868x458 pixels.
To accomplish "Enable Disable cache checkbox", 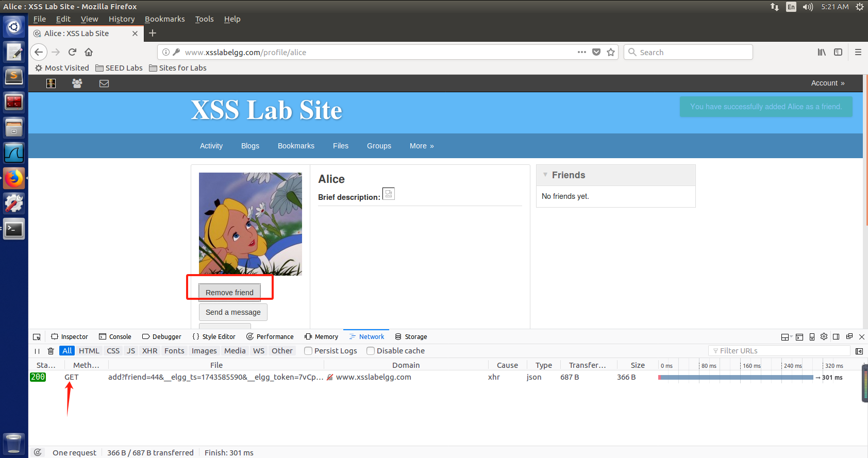I will (x=370, y=351).
